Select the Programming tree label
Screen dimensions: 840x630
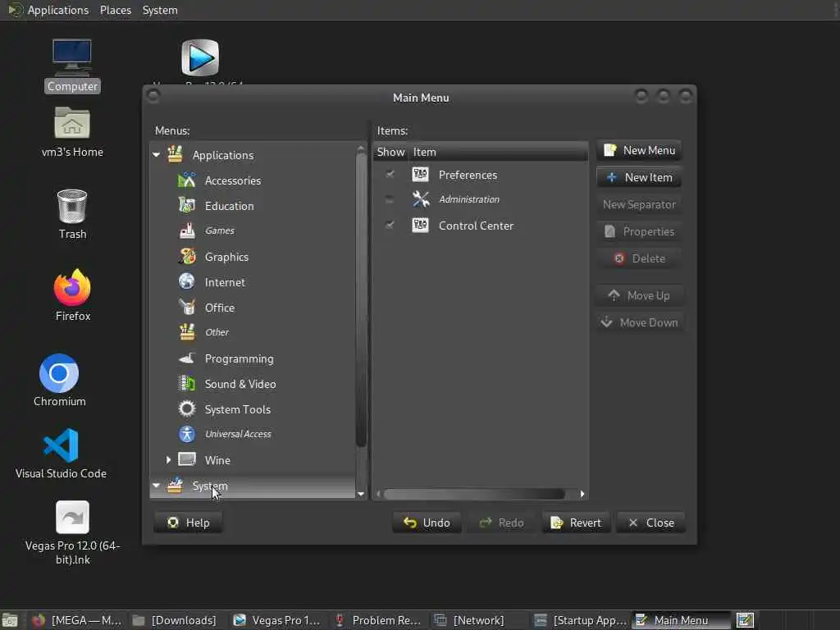(x=239, y=358)
